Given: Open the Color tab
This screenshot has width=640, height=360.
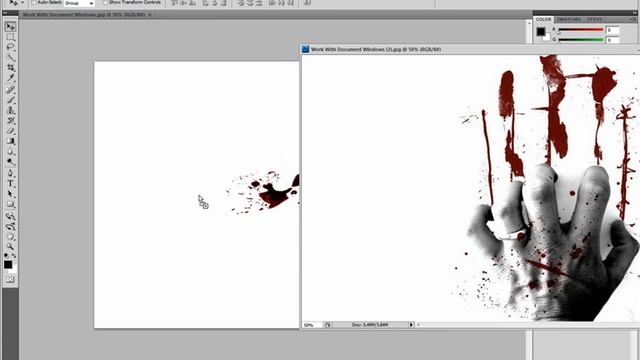Looking at the screenshot, I should point(543,19).
